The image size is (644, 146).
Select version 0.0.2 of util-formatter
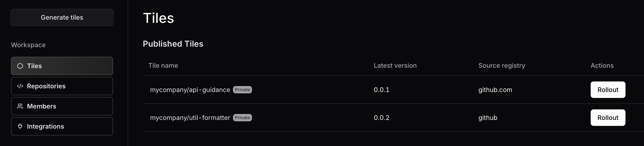pos(381,118)
